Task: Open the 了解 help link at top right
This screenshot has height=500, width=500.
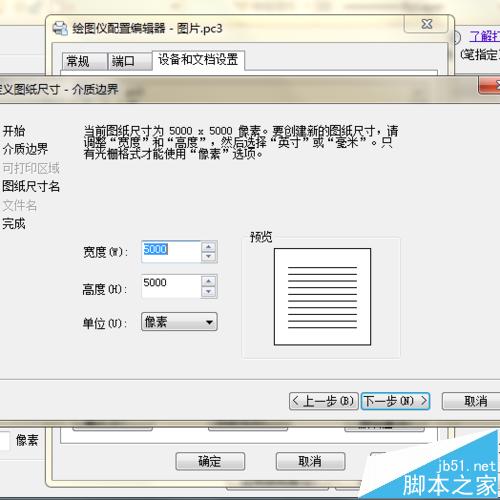Action: 485,36
